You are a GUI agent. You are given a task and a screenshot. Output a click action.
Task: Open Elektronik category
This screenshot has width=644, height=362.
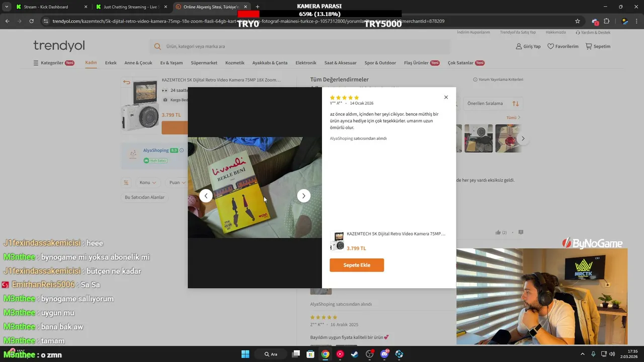click(x=306, y=63)
